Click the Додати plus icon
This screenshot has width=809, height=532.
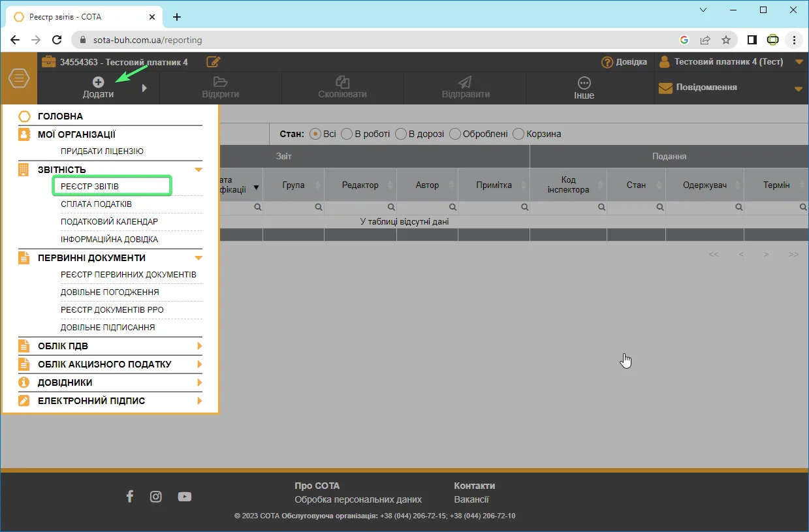[98, 82]
